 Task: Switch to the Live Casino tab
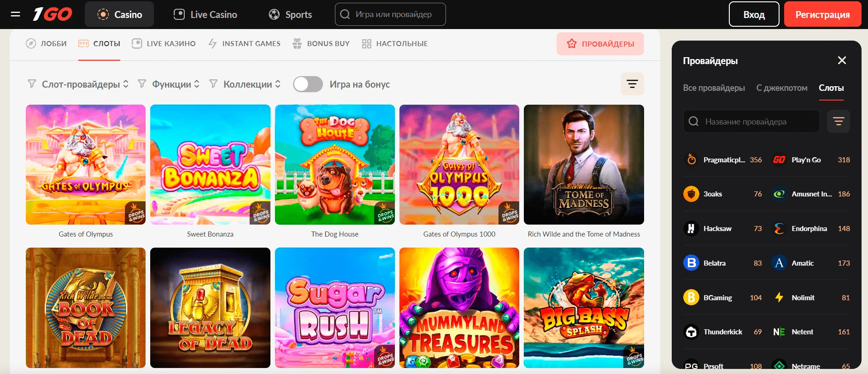[205, 14]
